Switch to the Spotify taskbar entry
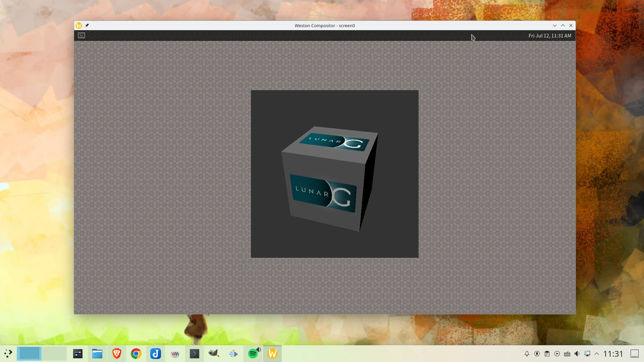Image resolution: width=644 pixels, height=362 pixels. [253, 354]
